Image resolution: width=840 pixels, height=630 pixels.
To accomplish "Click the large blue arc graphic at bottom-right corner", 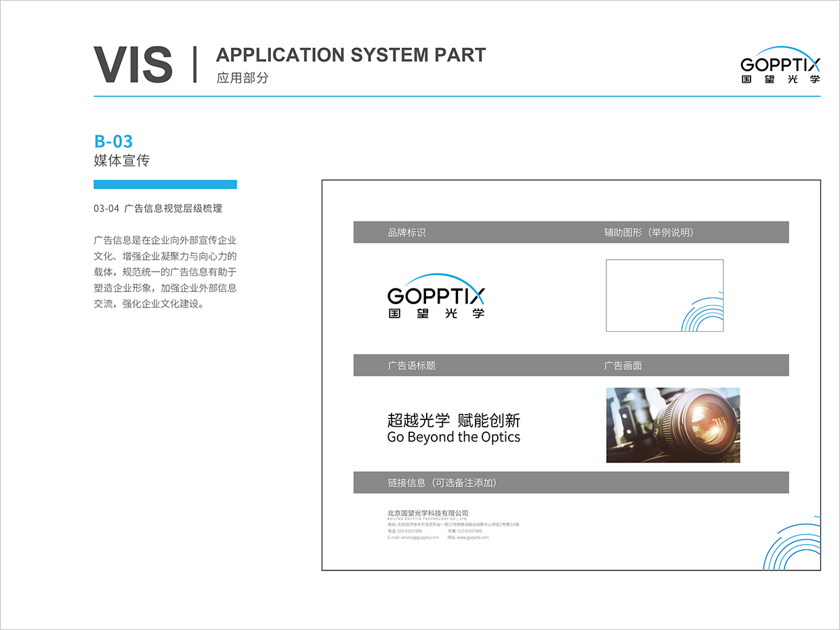I will click(794, 547).
